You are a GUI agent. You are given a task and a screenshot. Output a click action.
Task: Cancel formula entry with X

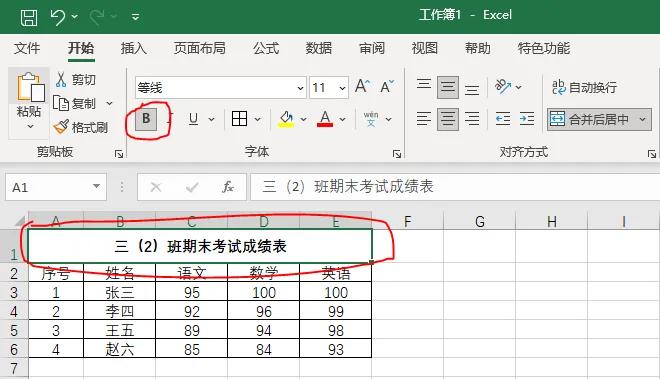[x=156, y=187]
